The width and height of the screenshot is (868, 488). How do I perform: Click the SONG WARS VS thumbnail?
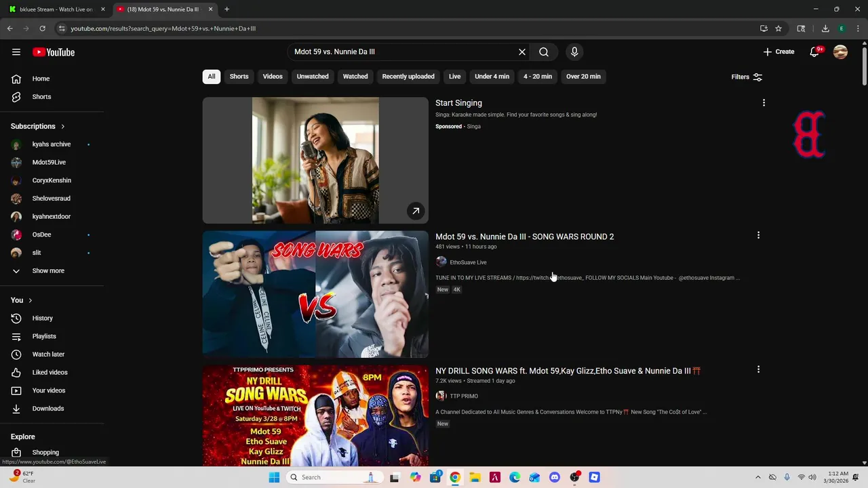(x=315, y=294)
